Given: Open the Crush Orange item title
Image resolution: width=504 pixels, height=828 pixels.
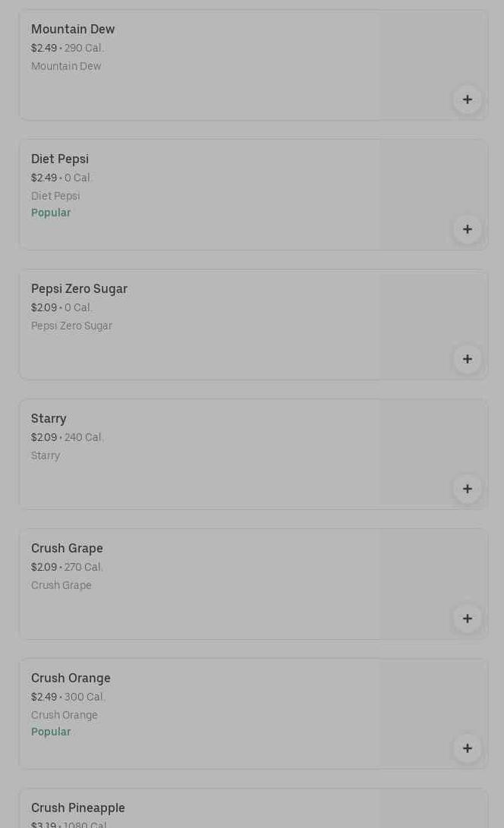Looking at the screenshot, I should [71, 678].
